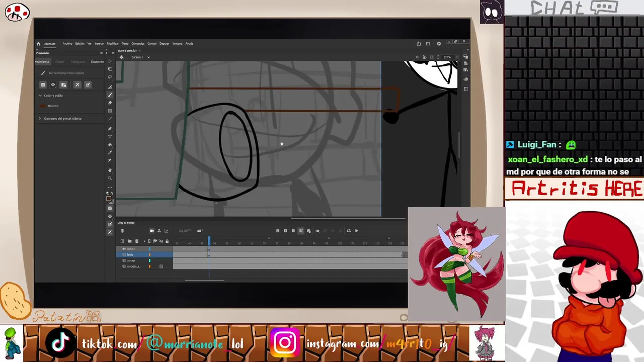Select the Selection arrow tool

(110, 61)
